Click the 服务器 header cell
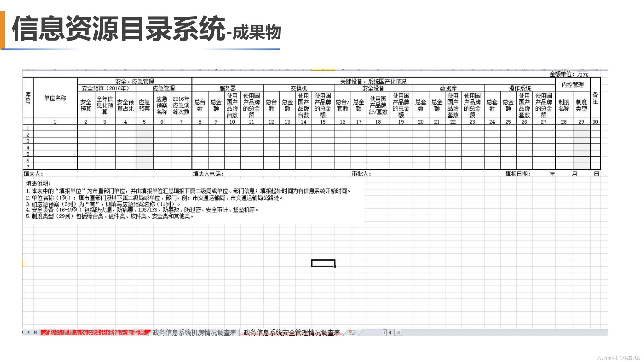Screen dimensions: 644x362 227,88
